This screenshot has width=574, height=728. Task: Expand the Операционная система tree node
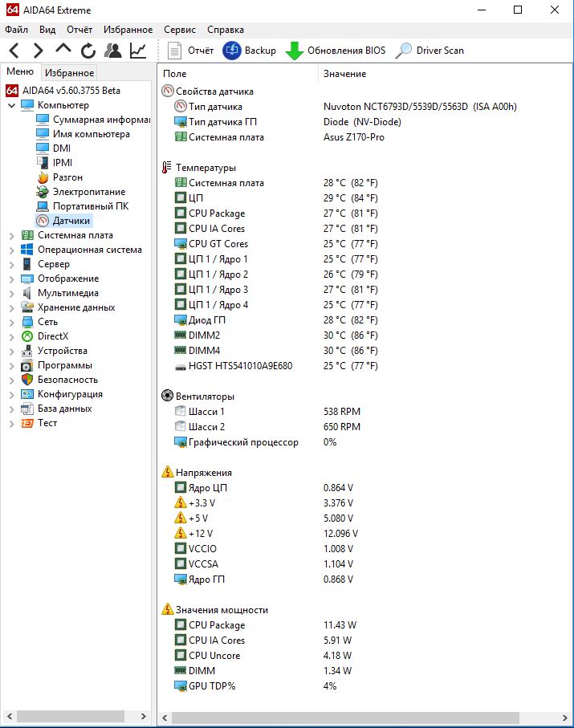tap(12, 250)
